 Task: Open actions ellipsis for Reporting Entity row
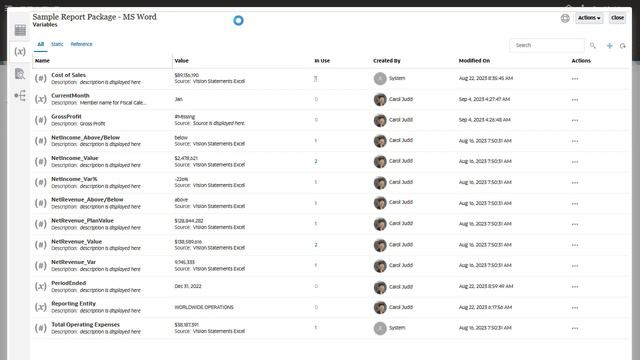click(x=575, y=308)
